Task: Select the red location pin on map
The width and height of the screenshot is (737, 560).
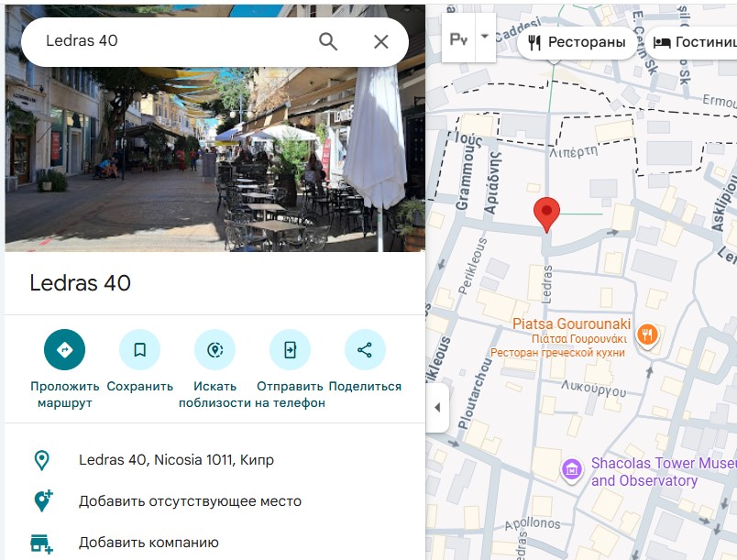Action: coord(546,214)
